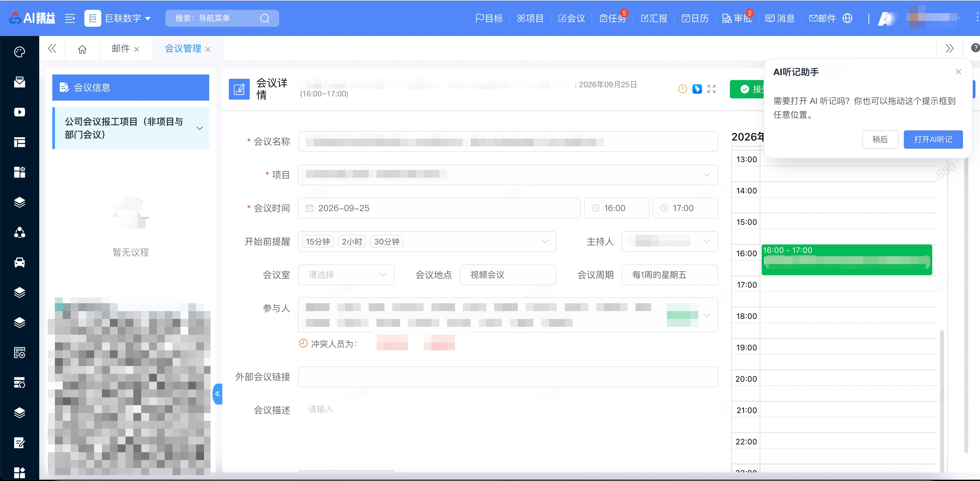This screenshot has width=980, height=481.
Task: Open the mail envelope icon in sidebar
Action: (x=19, y=82)
